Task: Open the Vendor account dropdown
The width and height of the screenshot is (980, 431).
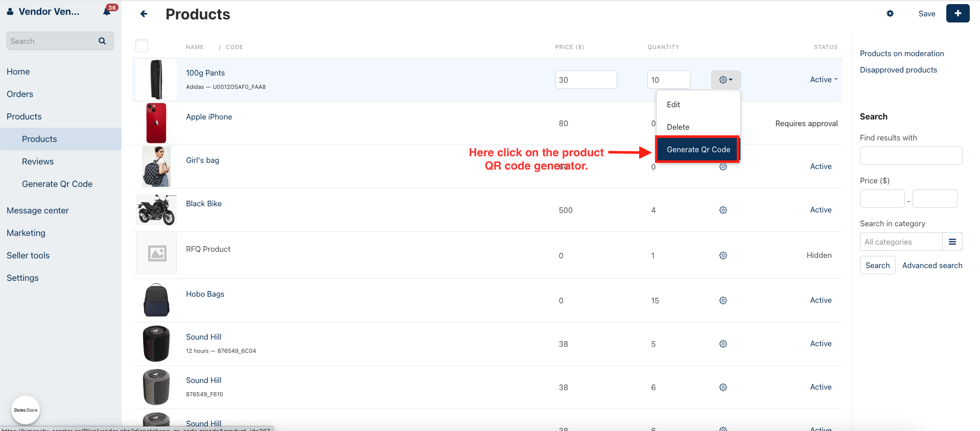Action: click(44, 12)
